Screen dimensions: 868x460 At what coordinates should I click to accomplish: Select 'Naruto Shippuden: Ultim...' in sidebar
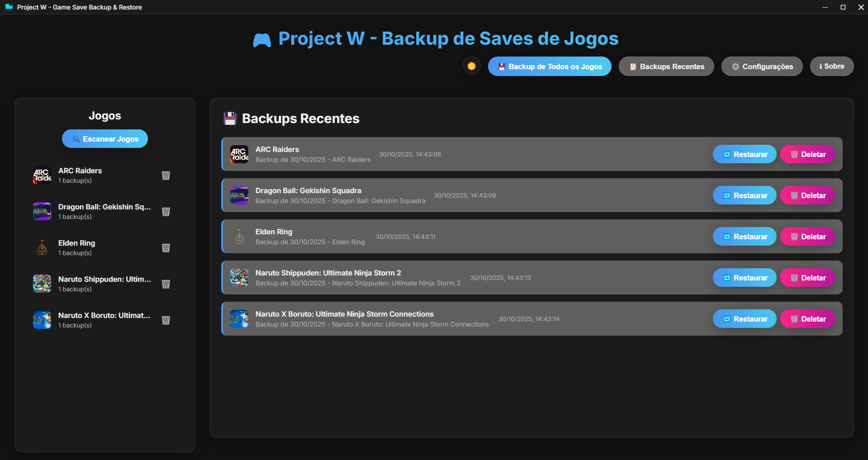104,279
